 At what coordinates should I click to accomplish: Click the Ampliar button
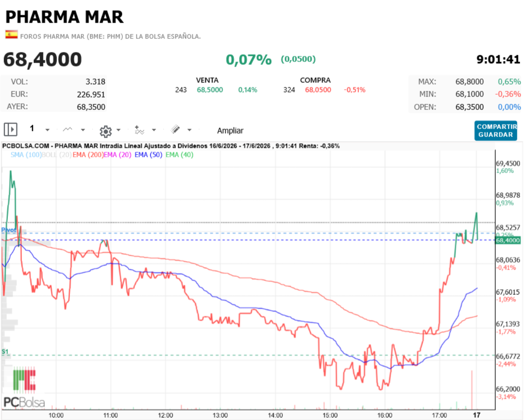(230, 130)
